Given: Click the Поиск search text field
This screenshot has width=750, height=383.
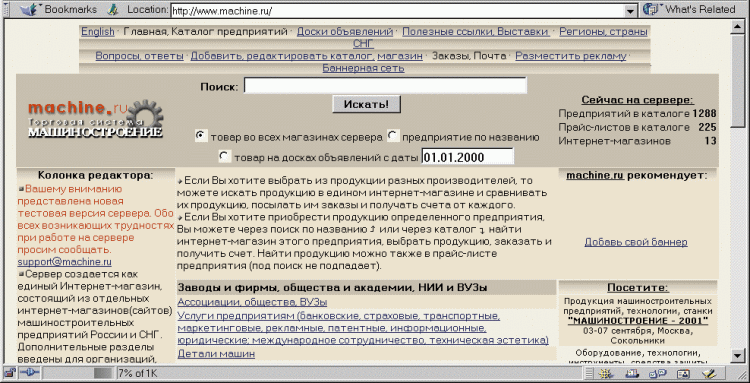Looking at the screenshot, I should pos(385,86).
